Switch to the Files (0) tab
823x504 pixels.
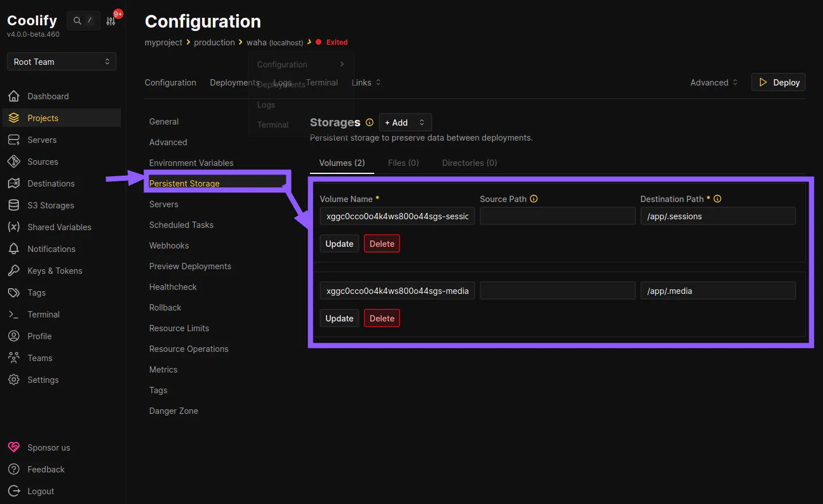[403, 163]
